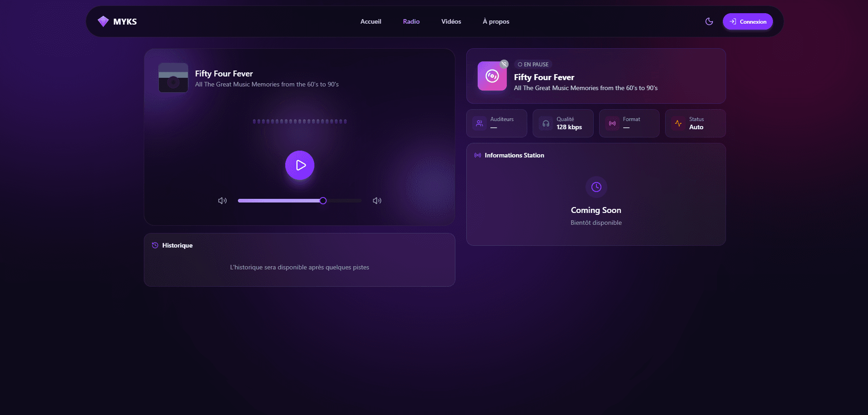
Task: Click the Fifty Four Fever title in the player card
Action: click(x=224, y=74)
